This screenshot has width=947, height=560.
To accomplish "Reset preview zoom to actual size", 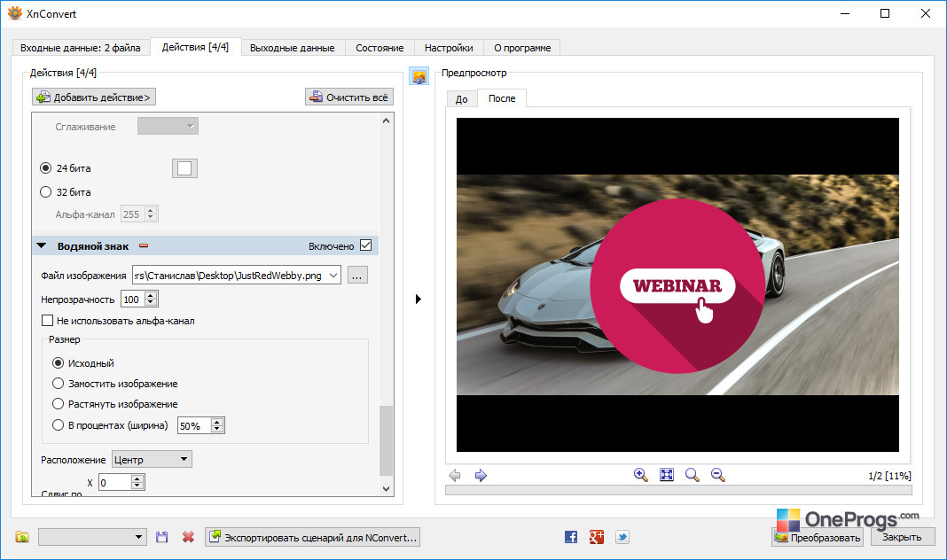I will (x=693, y=475).
